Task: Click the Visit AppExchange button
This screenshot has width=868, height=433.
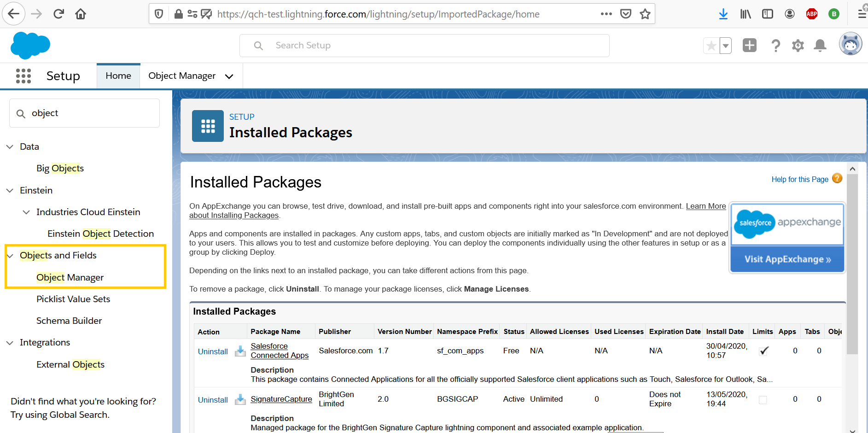Action: pyautogui.click(x=787, y=259)
